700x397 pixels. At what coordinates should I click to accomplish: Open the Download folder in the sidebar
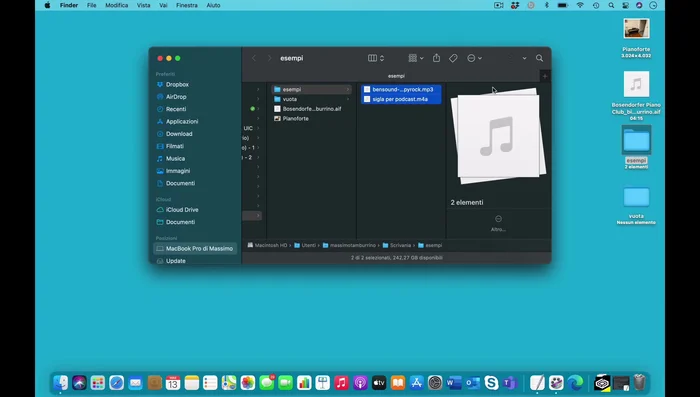click(x=179, y=134)
